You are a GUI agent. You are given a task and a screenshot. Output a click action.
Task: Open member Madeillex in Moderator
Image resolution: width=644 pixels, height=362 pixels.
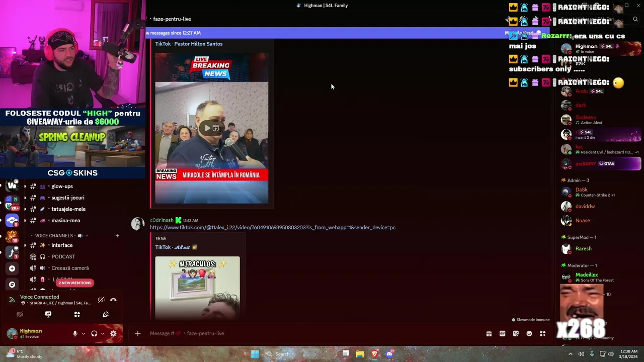[587, 275]
